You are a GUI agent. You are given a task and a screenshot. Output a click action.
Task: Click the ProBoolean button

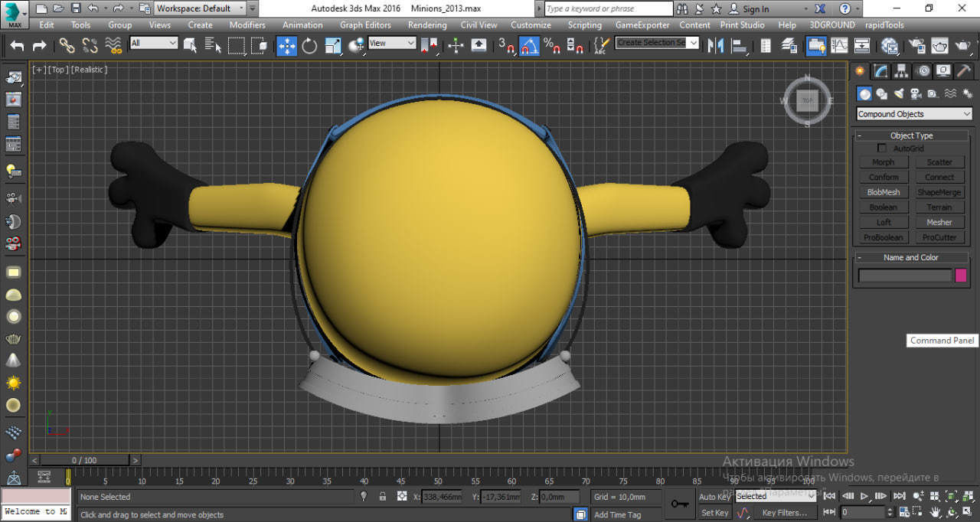tap(884, 237)
